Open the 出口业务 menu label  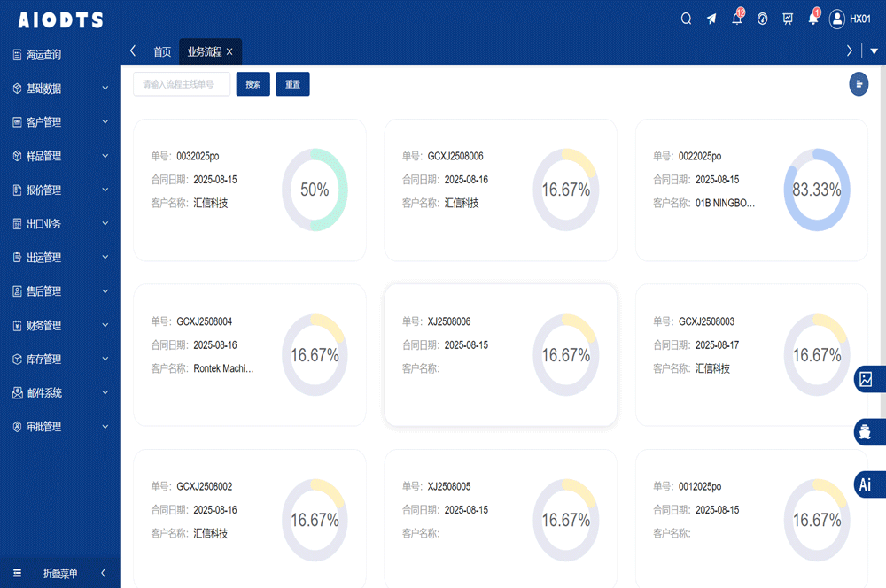point(43,224)
